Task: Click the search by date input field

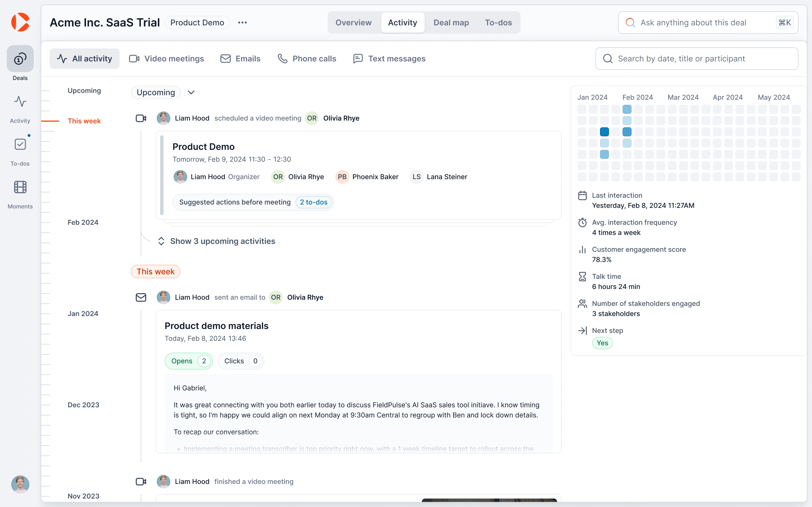Action: pyautogui.click(x=697, y=59)
